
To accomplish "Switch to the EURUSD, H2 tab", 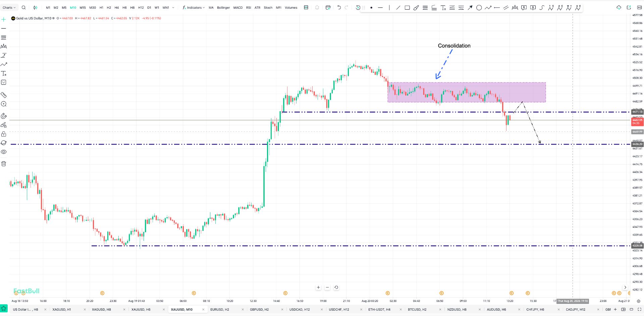I will pyautogui.click(x=220, y=309).
